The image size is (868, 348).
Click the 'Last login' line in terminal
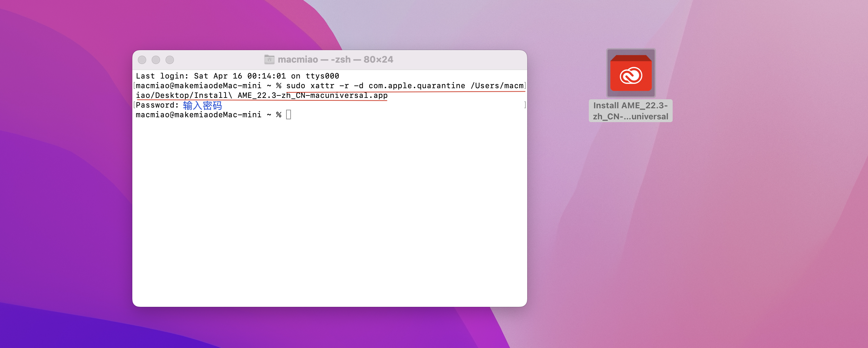click(237, 76)
